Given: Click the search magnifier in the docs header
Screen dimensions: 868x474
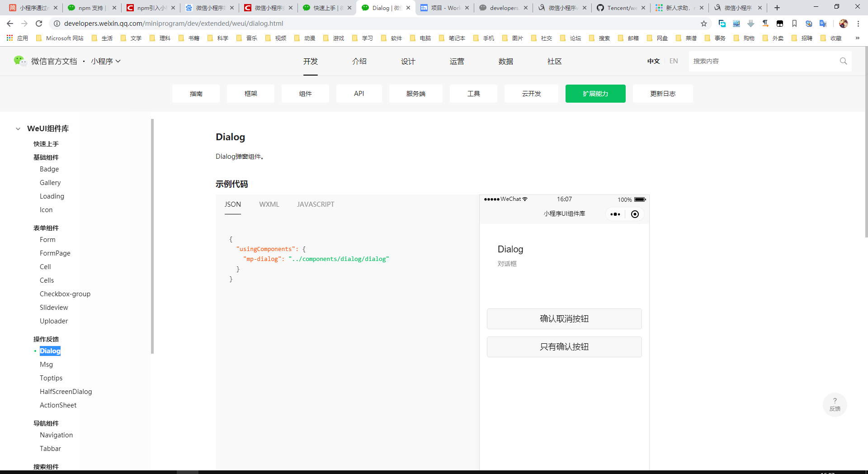Looking at the screenshot, I should (843, 61).
